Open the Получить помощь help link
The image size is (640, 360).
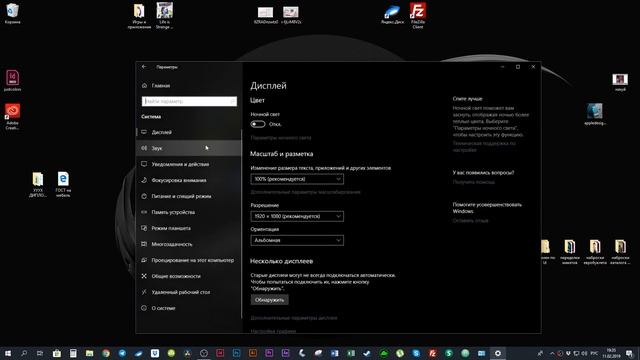pyautogui.click(x=473, y=182)
